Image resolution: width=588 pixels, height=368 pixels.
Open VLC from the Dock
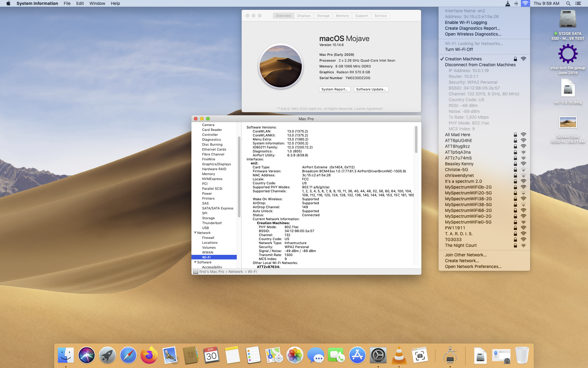[399, 355]
